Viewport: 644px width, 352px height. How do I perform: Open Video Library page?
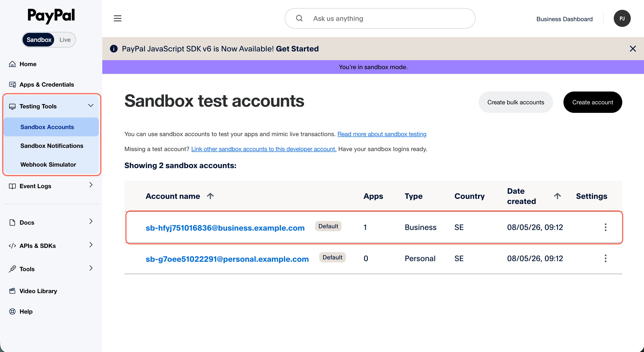coord(38,291)
